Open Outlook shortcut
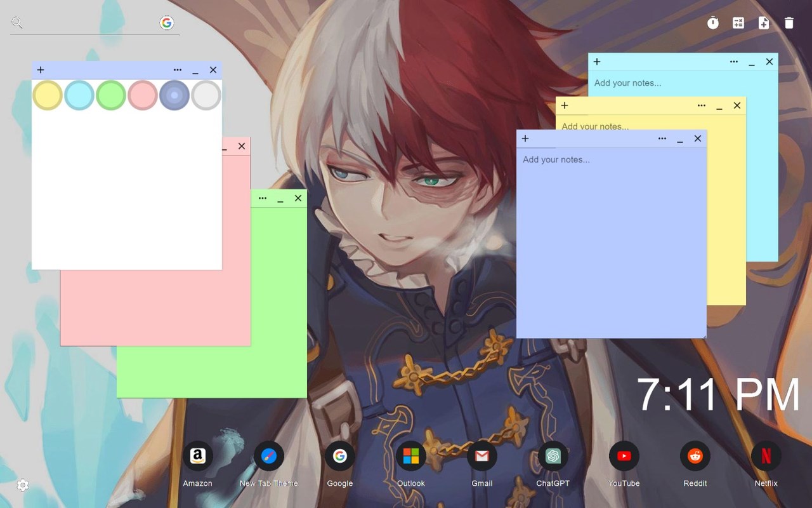This screenshot has width=812, height=508. tap(410, 456)
